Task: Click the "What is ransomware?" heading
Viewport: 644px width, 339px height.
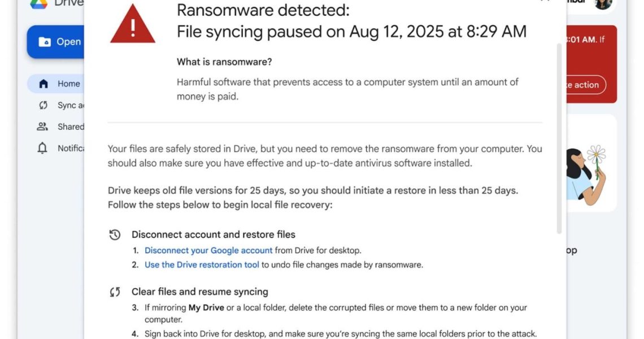Action: pos(224,62)
